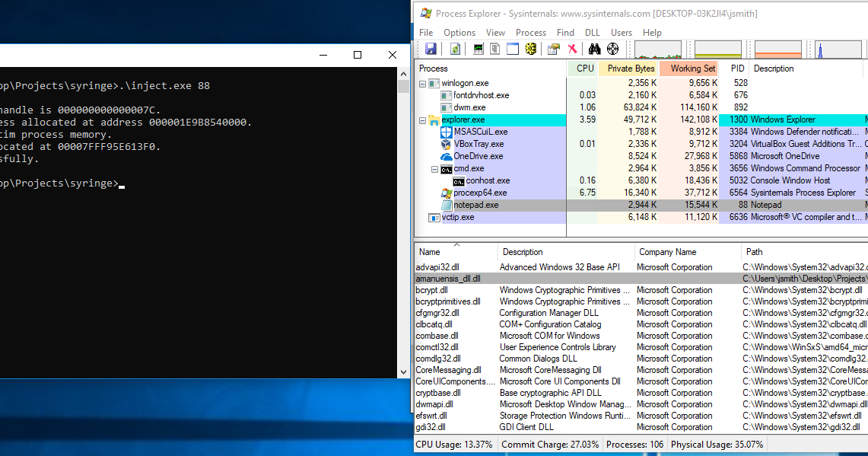Click the vctip.exe process icon

click(x=434, y=218)
